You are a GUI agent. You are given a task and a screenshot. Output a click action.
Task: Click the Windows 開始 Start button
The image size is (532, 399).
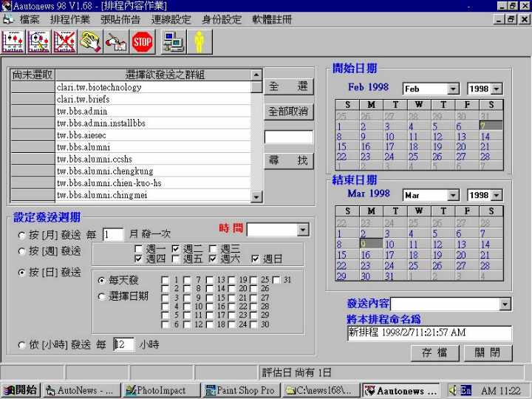21,390
